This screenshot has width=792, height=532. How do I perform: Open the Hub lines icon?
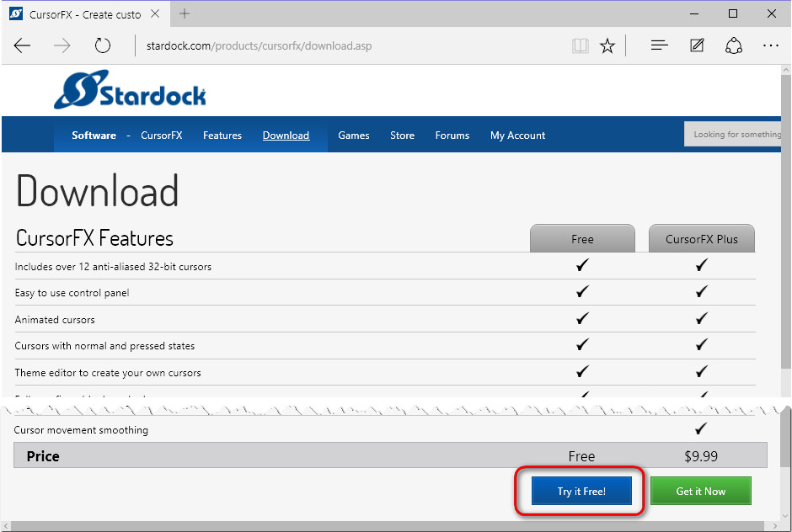click(660, 46)
